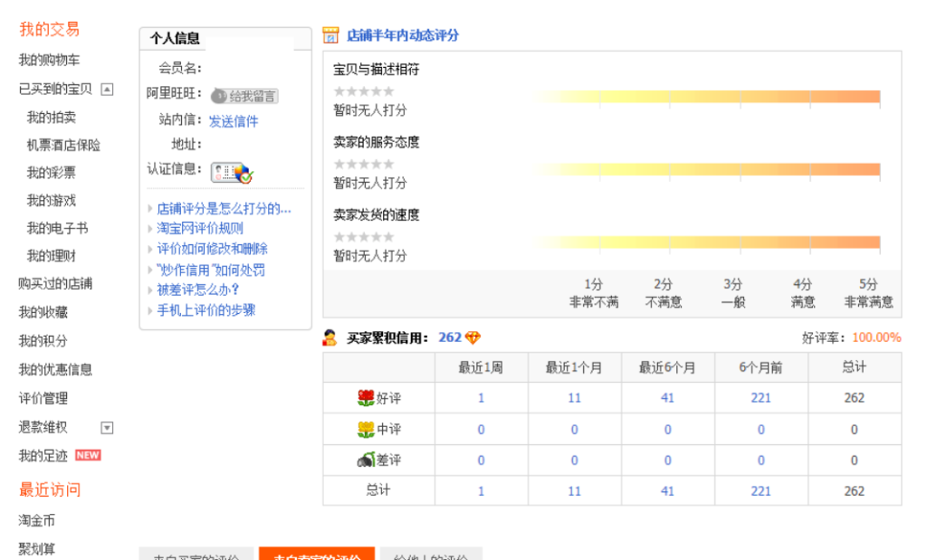Open the 淘宝网评价规则 link
927x560 pixels.
point(200,228)
